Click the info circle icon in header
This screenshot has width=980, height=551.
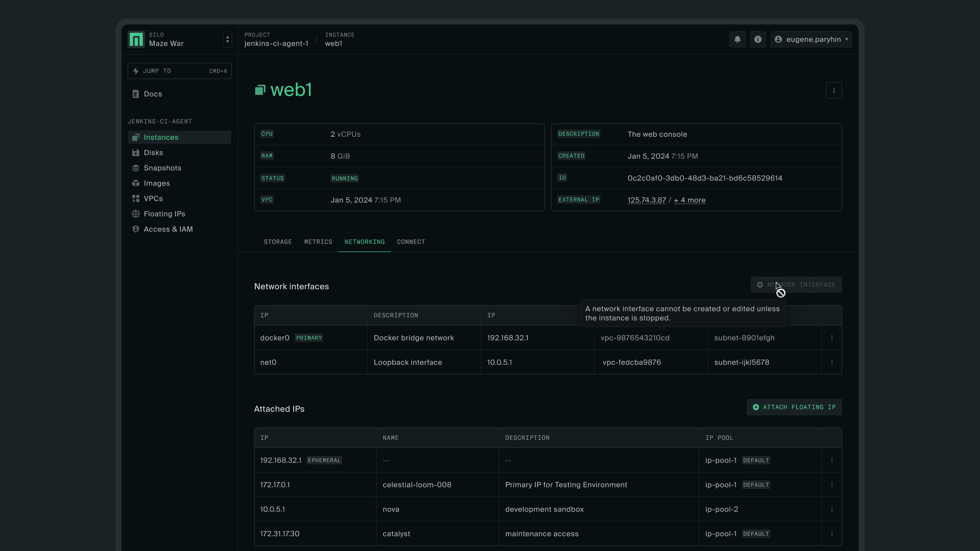758,39
